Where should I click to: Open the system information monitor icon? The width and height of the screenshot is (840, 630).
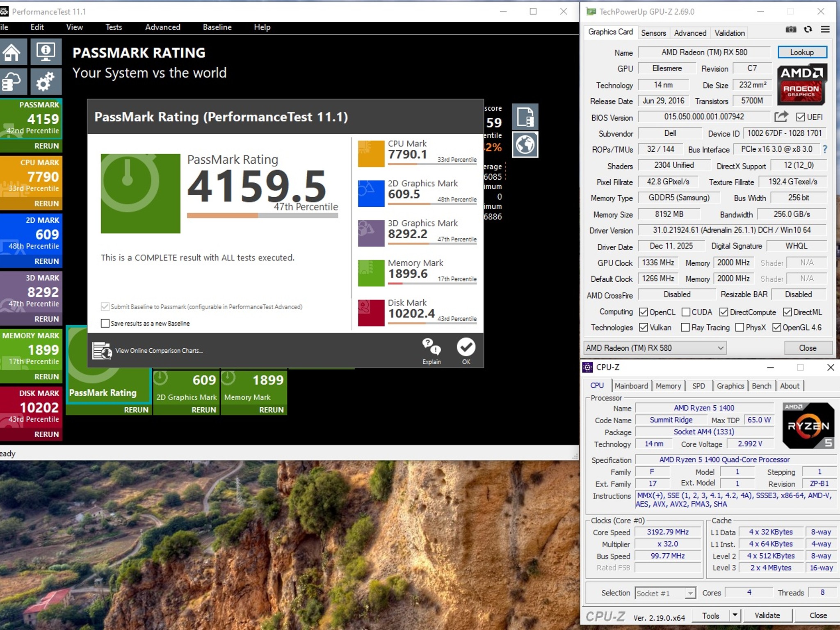(46, 52)
